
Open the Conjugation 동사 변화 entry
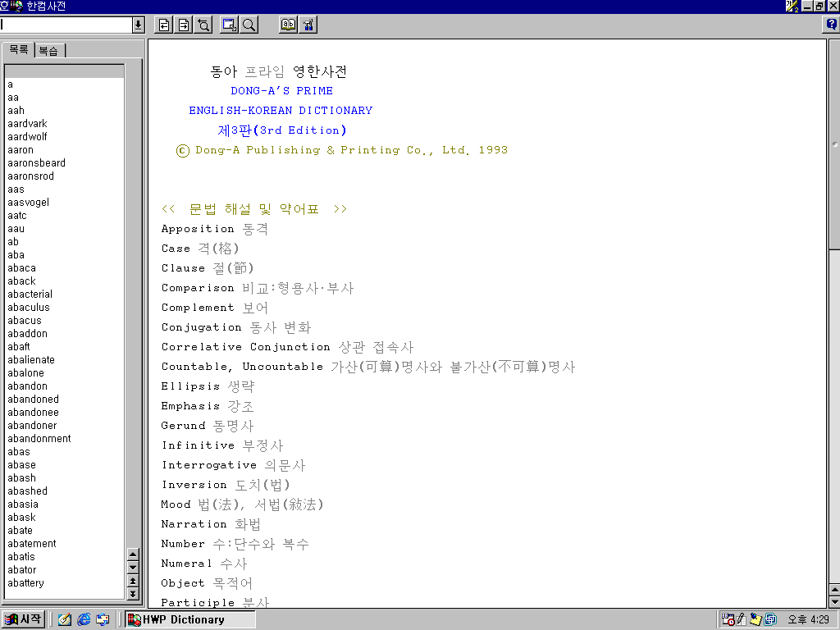tap(235, 327)
